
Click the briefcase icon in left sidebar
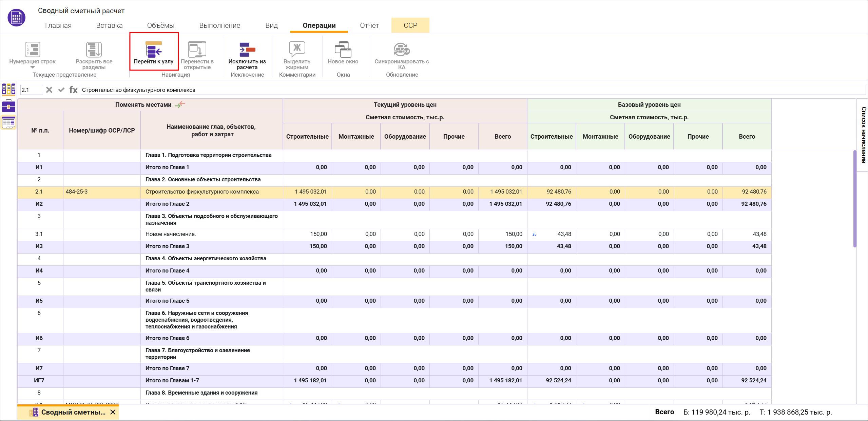(8, 106)
